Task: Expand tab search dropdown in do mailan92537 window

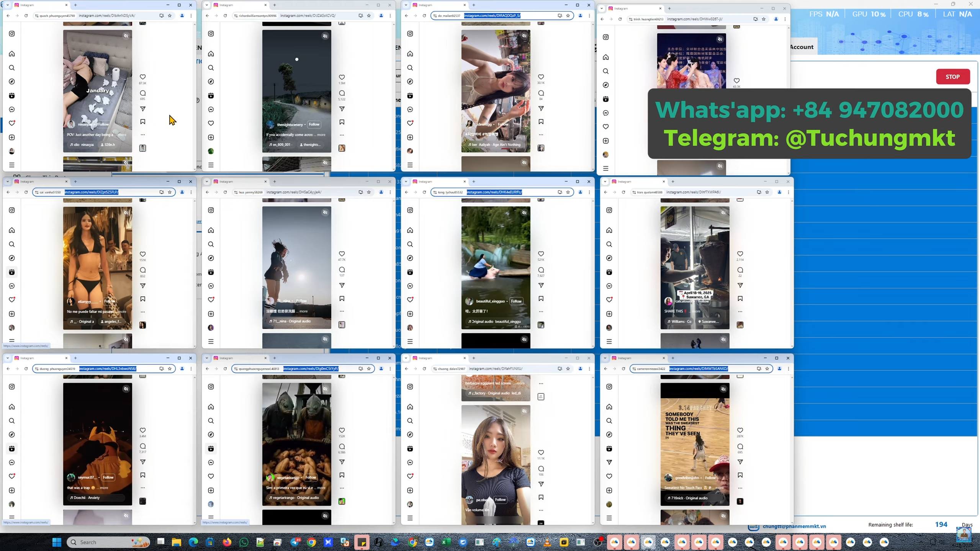Action: [406, 5]
